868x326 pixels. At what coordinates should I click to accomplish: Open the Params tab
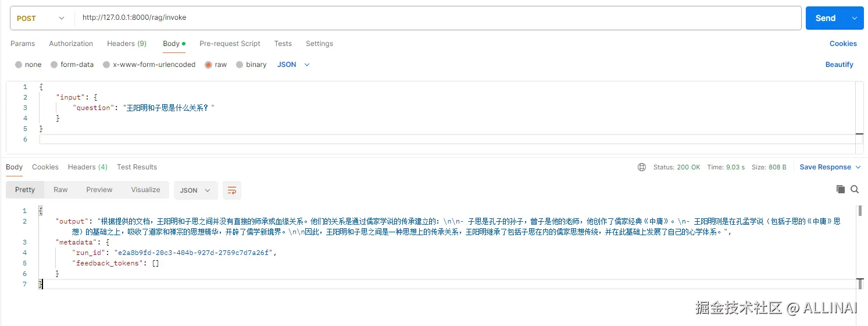click(x=23, y=44)
